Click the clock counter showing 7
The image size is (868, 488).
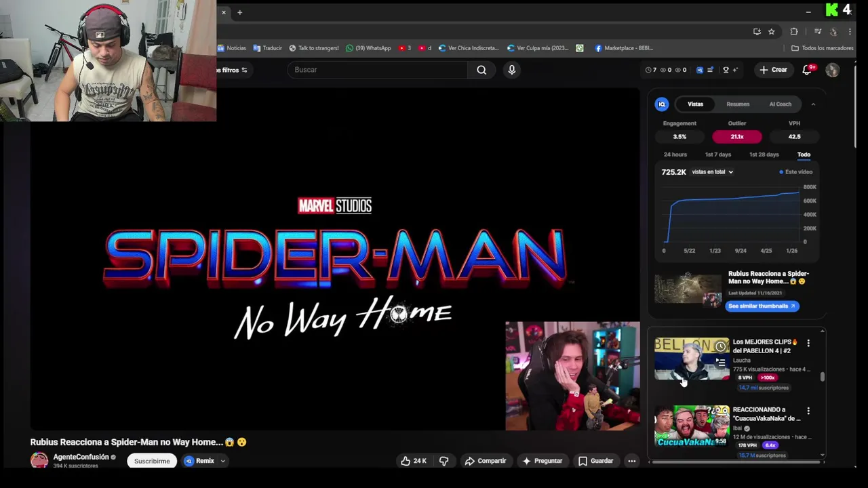(x=651, y=70)
